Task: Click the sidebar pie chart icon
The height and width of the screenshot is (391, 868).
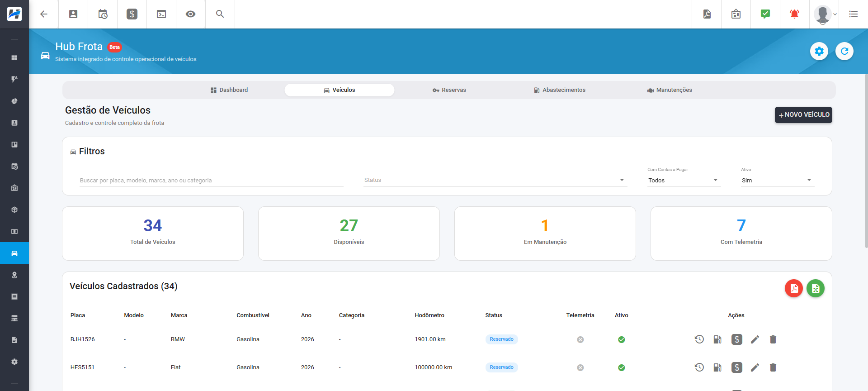Action: click(x=14, y=101)
